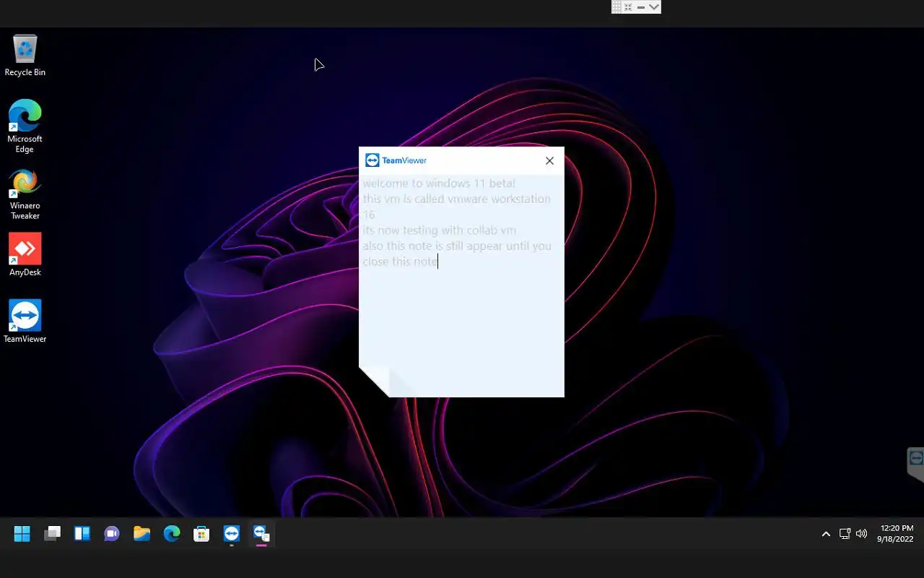This screenshot has width=924, height=578.
Task: Show hidden system tray icons
Action: 826,534
